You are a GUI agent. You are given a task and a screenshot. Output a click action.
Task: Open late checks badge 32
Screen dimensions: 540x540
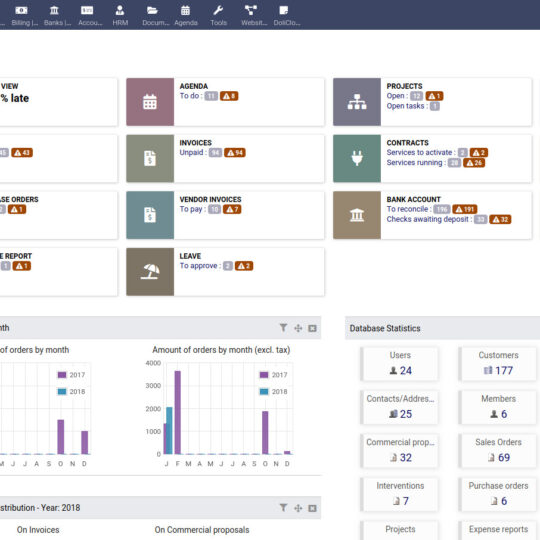pos(500,220)
